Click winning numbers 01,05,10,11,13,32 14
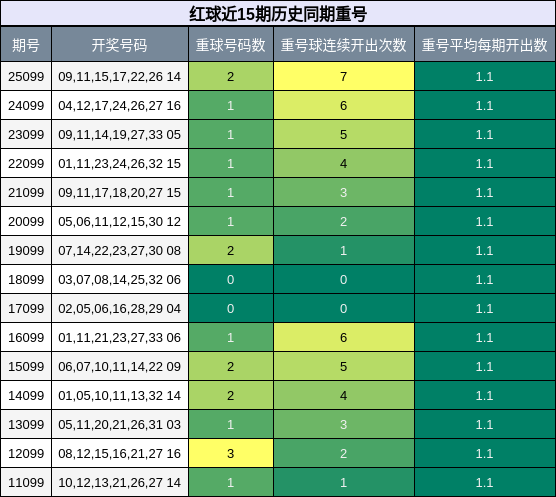 pyautogui.click(x=120, y=396)
